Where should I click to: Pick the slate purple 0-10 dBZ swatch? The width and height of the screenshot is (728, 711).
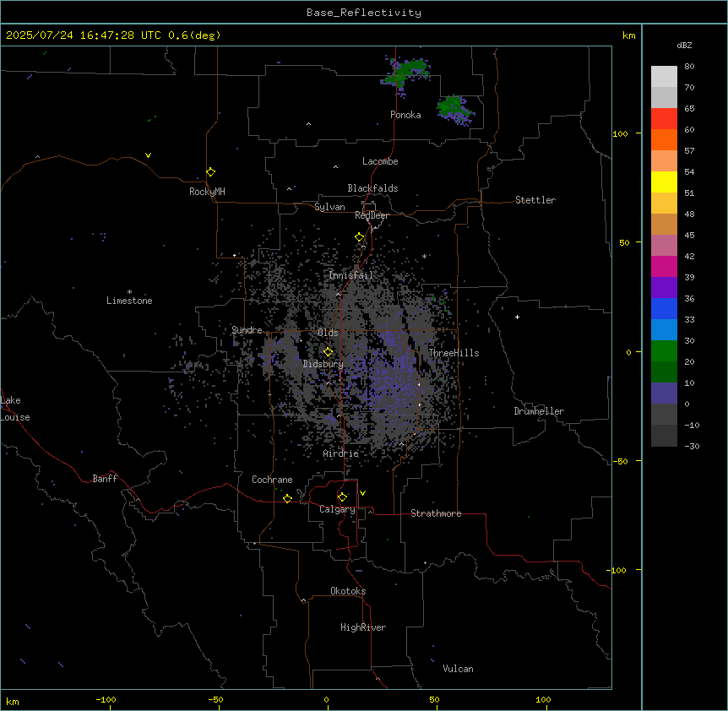[x=664, y=393]
